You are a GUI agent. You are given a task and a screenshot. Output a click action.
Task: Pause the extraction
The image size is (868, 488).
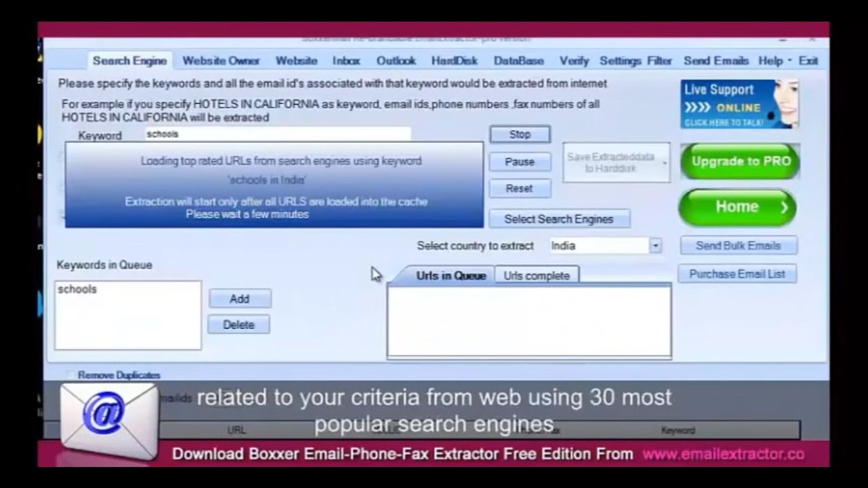click(x=520, y=162)
